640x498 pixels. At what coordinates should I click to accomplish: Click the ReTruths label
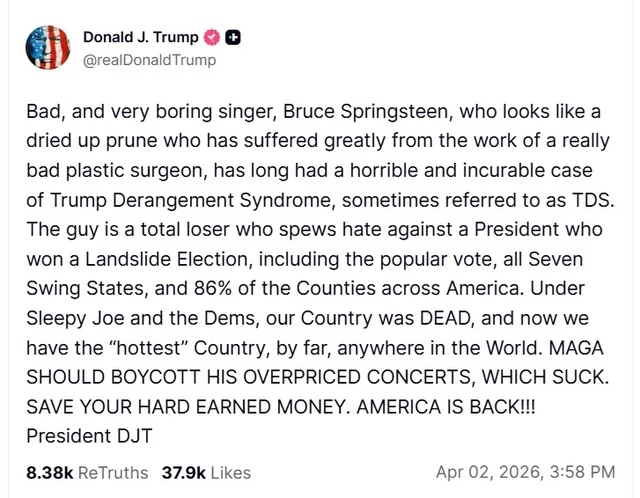[x=112, y=471]
